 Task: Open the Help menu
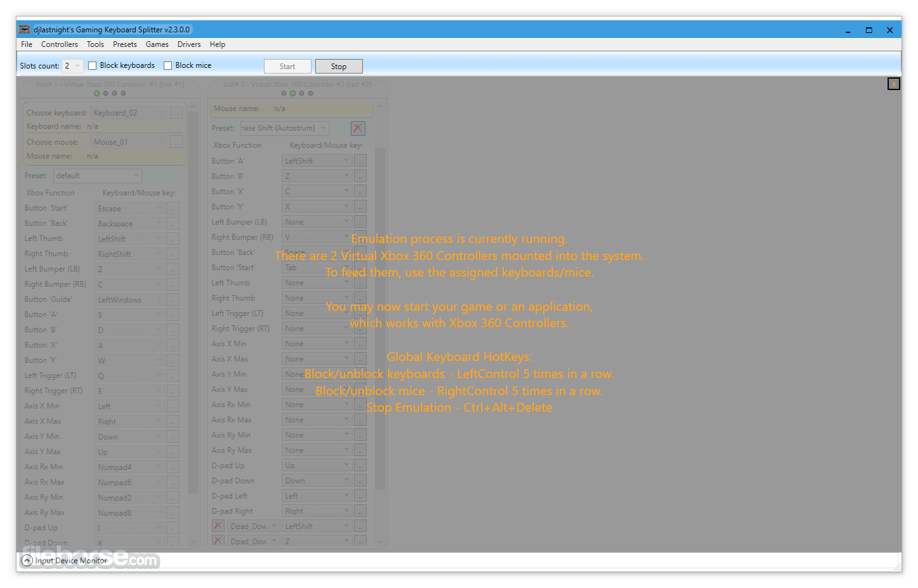(x=218, y=44)
